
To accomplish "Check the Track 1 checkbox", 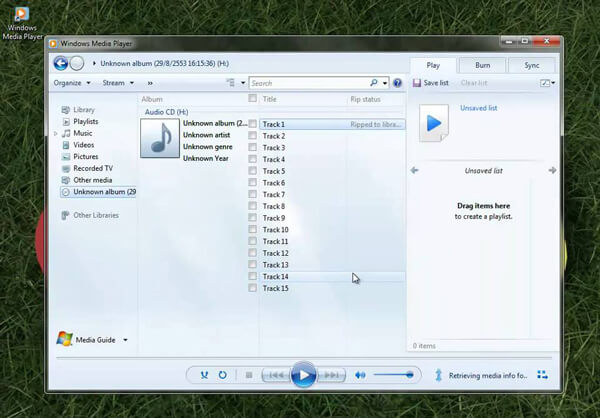I will point(253,124).
